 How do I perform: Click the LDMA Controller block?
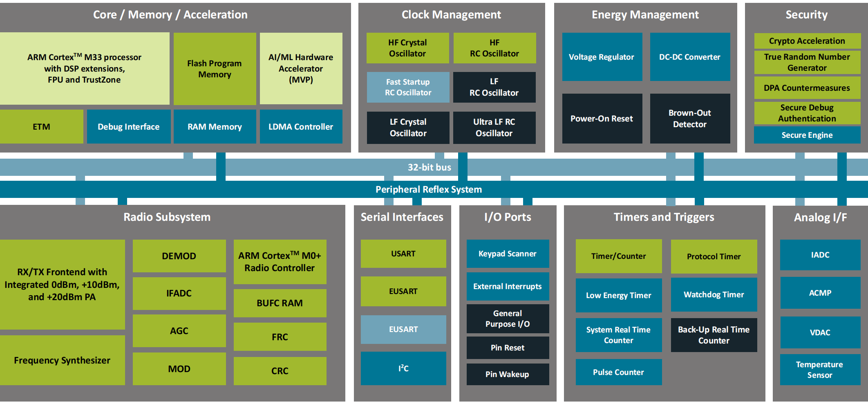pos(301,126)
